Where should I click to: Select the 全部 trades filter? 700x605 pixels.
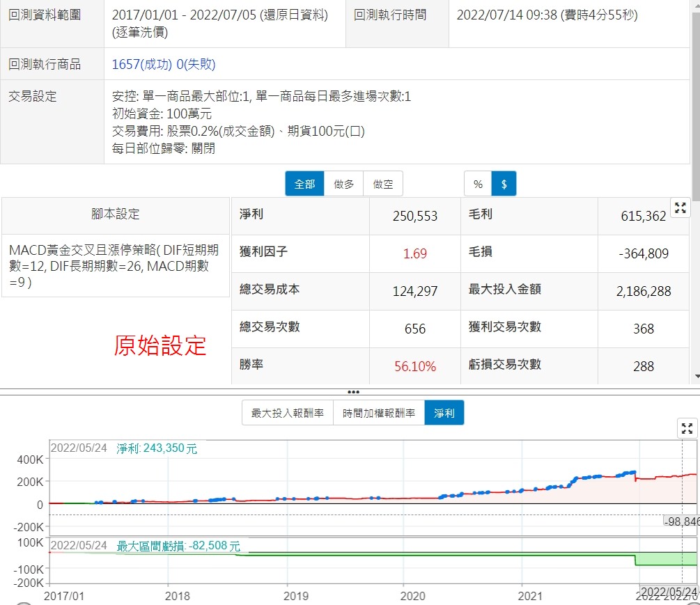(304, 184)
